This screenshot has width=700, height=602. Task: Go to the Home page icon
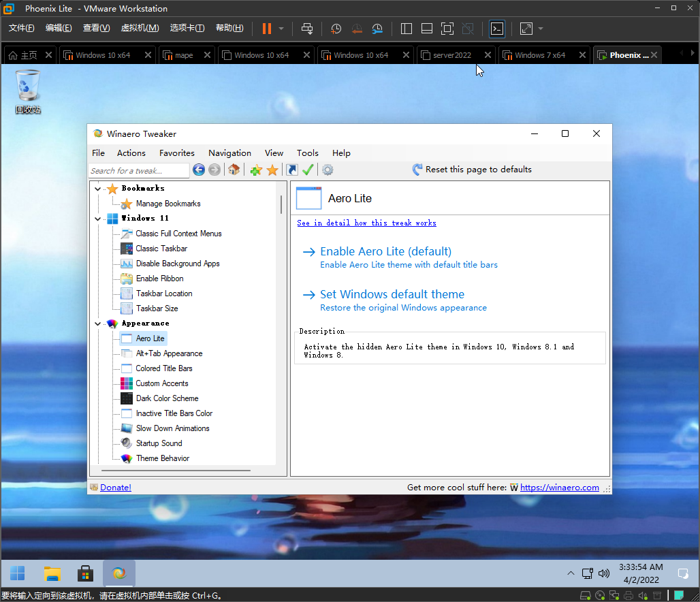coord(234,170)
